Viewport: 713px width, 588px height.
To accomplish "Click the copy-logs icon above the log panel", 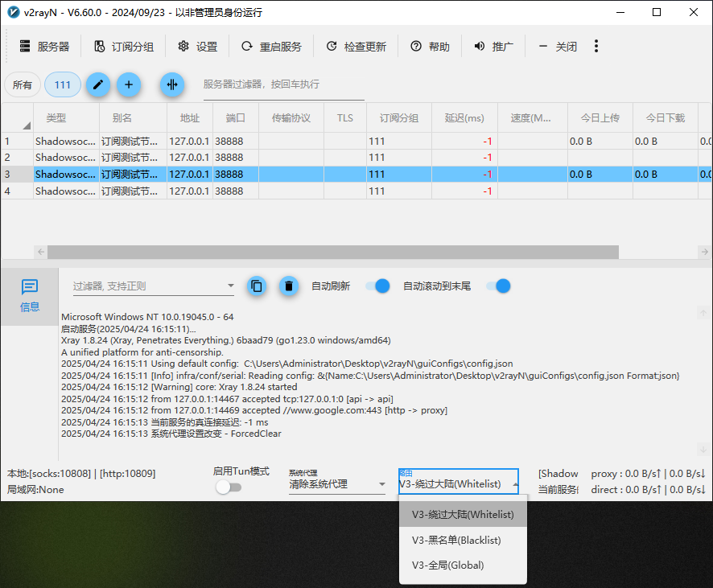I will (x=257, y=286).
